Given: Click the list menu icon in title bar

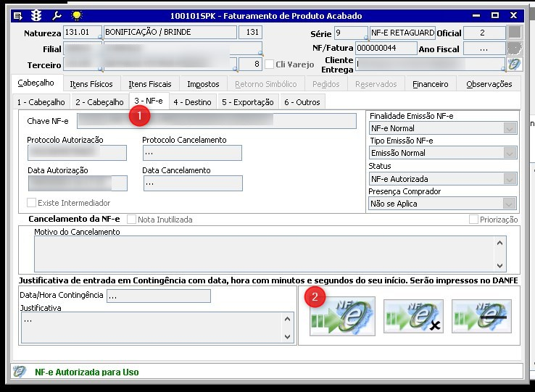Looking at the screenshot, I should click(x=17, y=16).
